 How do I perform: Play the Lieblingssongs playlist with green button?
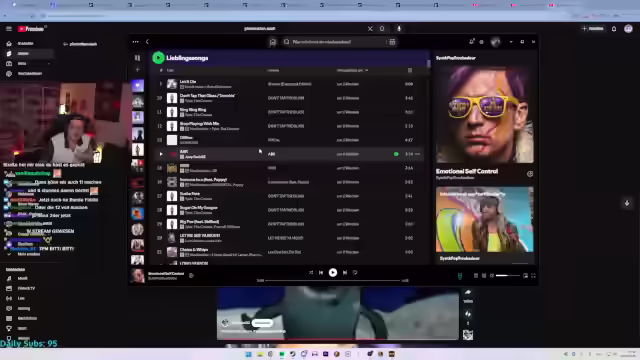coord(158,58)
